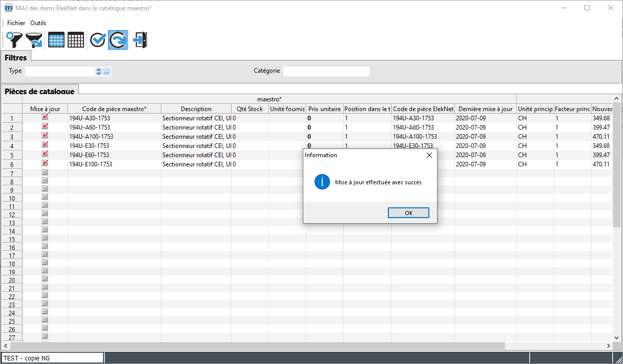Screen dimensions: 623x364
Task: Open the Fichier menu
Action: (16, 23)
